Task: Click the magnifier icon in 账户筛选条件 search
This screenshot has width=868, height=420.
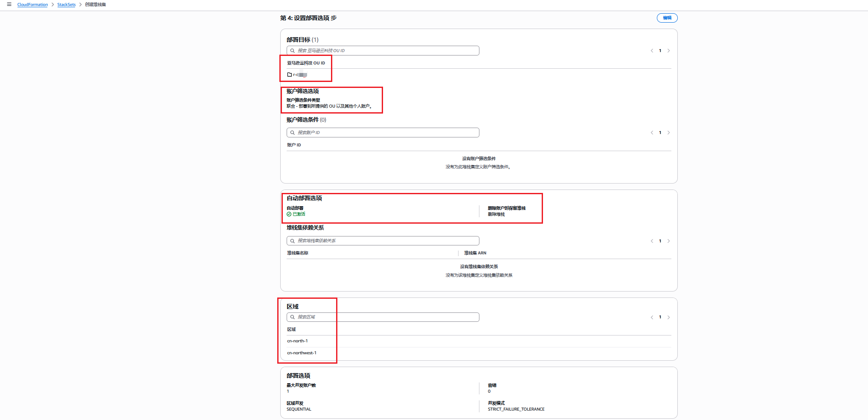Action: [x=293, y=132]
